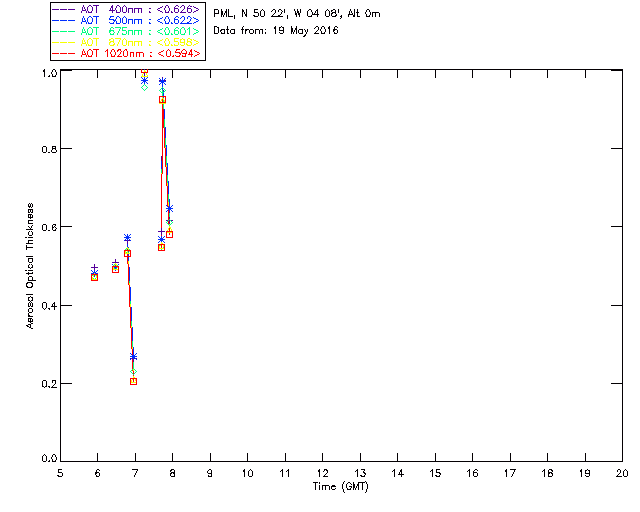
Task: Click the red square marker at the 1.0 top edge
Action: coord(144,71)
